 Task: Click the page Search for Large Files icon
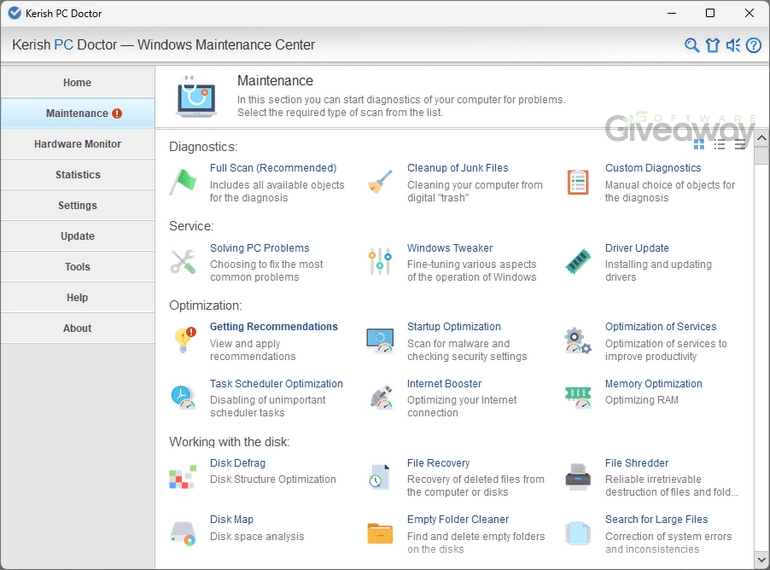click(578, 534)
